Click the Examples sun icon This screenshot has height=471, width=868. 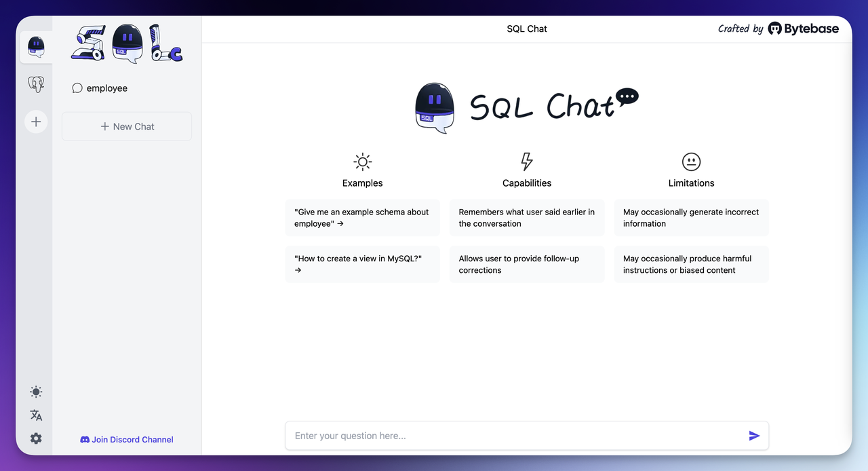pyautogui.click(x=363, y=162)
